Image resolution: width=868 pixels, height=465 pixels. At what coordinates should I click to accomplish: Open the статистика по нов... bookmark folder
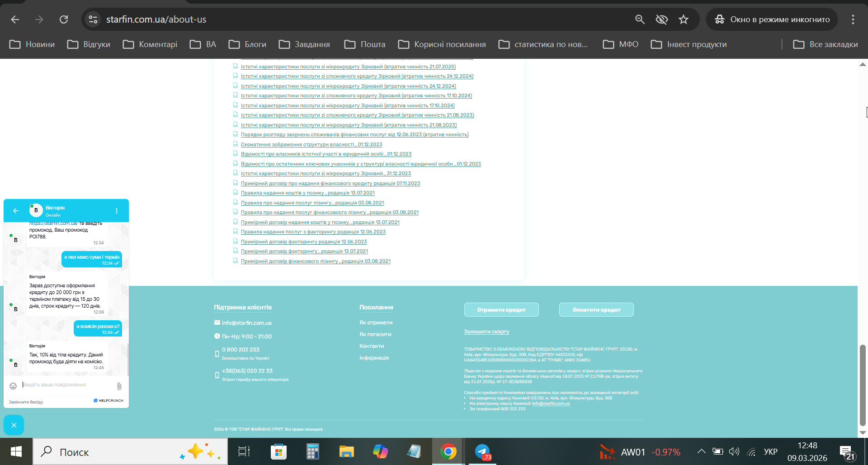point(543,44)
